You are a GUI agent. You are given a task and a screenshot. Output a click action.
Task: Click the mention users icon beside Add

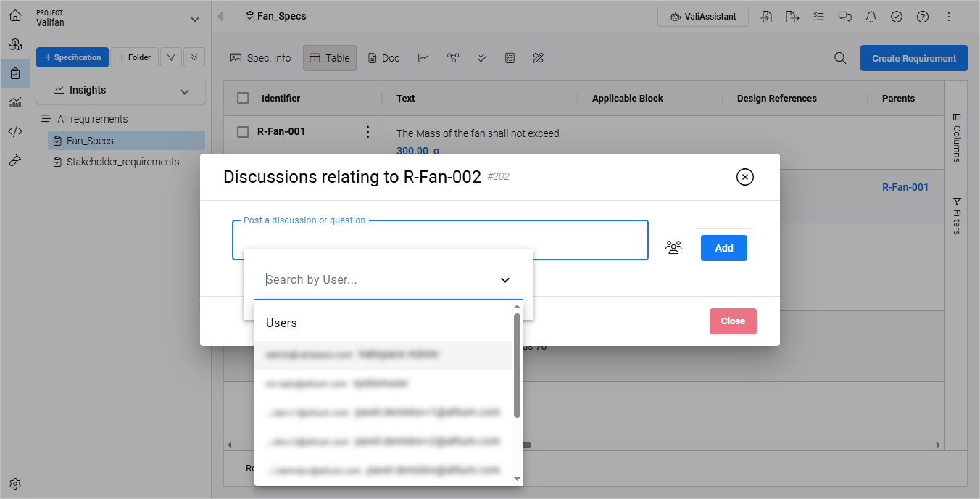point(673,248)
